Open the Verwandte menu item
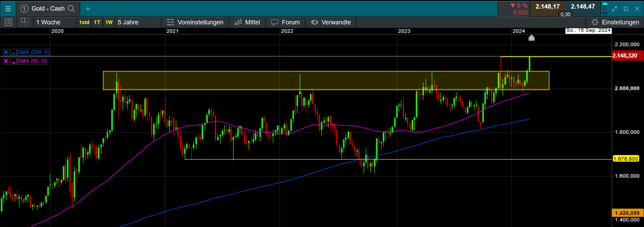The height and width of the screenshot is (227, 644). (x=331, y=22)
